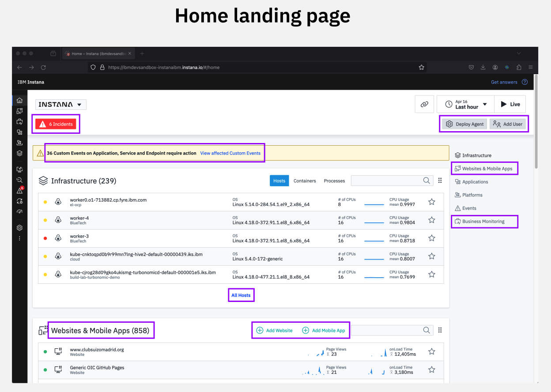Open the Analytics magnifier icon in left sidebar
Image resolution: width=551 pixels, height=392 pixels.
click(x=19, y=180)
